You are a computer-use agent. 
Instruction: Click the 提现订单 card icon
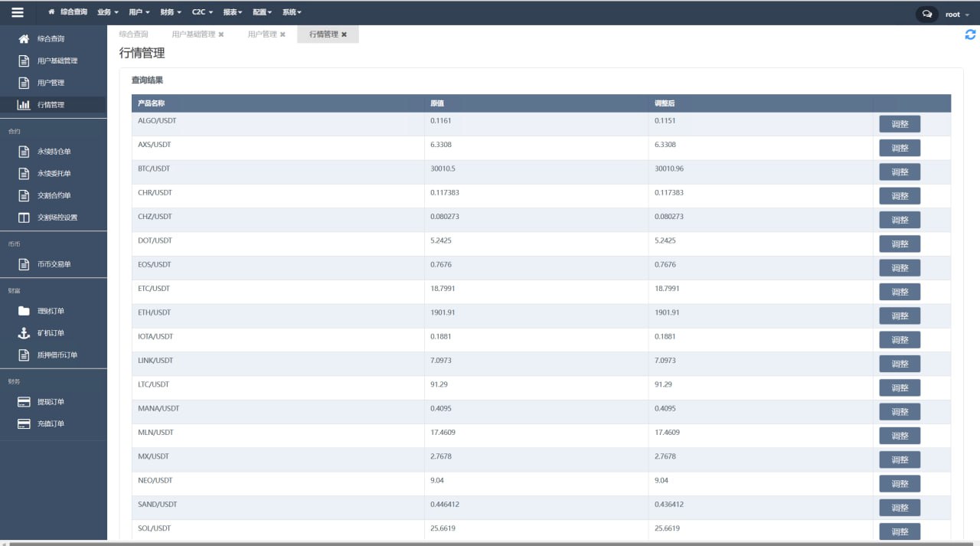[24, 402]
